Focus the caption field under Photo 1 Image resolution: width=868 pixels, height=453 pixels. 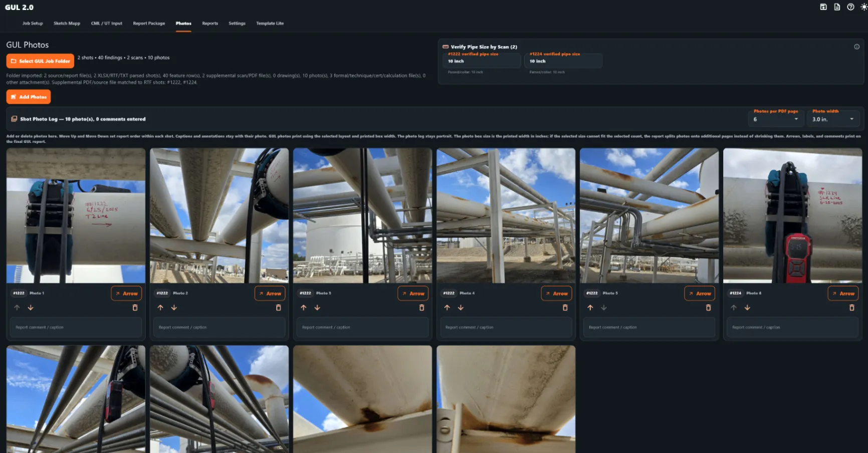tap(76, 327)
